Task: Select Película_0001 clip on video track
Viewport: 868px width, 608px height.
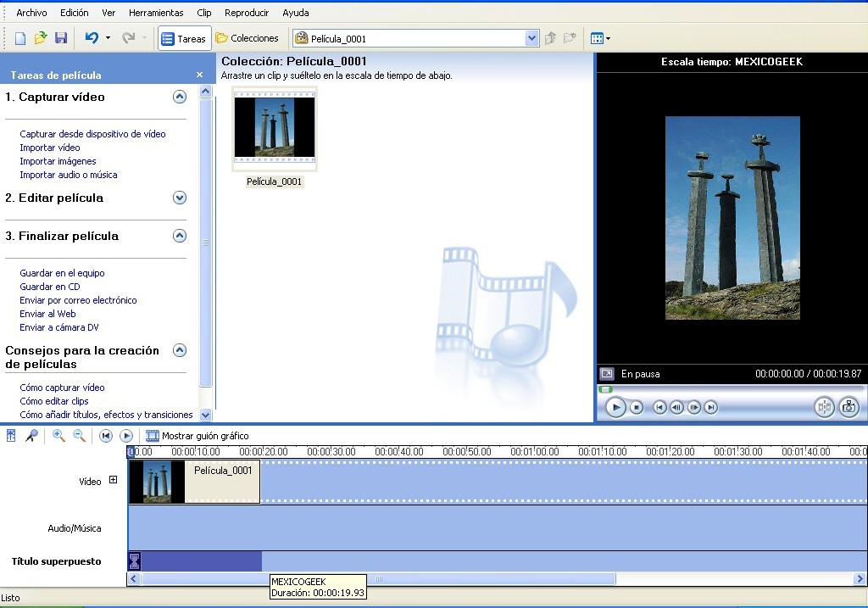Action: 194,482
